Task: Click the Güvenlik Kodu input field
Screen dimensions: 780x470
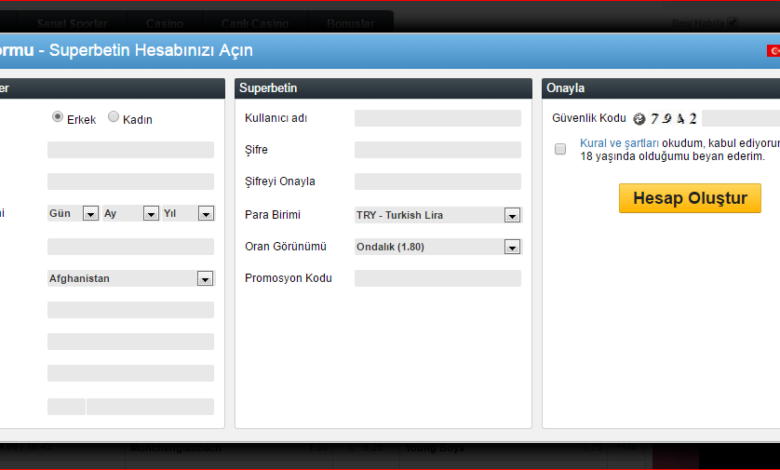Action: pyautogui.click(x=741, y=118)
